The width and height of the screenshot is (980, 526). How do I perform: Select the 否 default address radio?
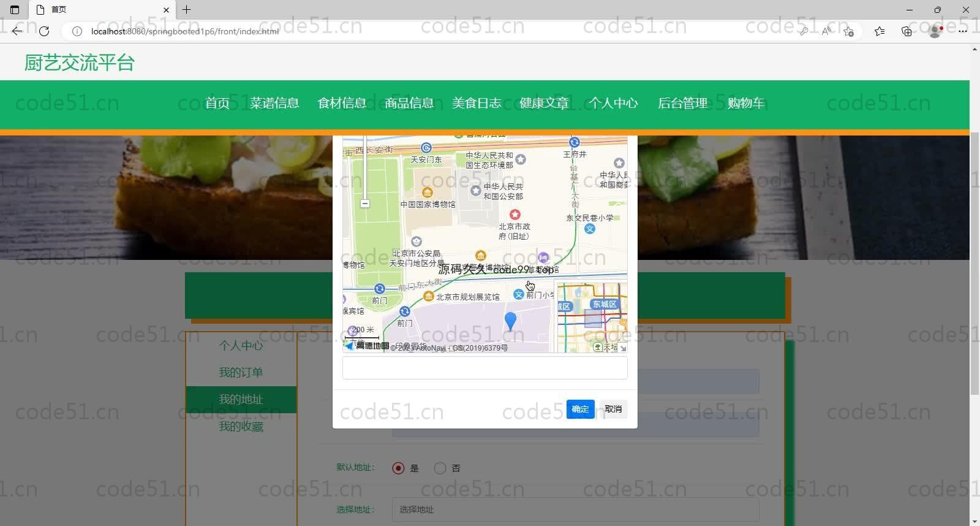440,468
